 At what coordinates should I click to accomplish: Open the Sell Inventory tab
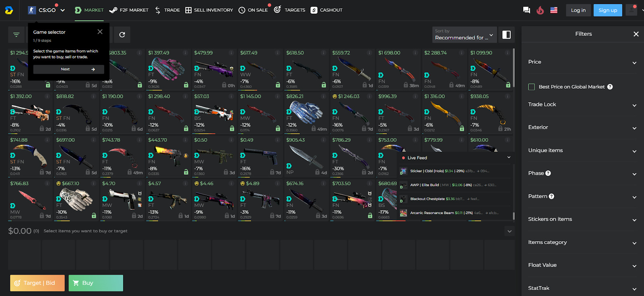(209, 10)
